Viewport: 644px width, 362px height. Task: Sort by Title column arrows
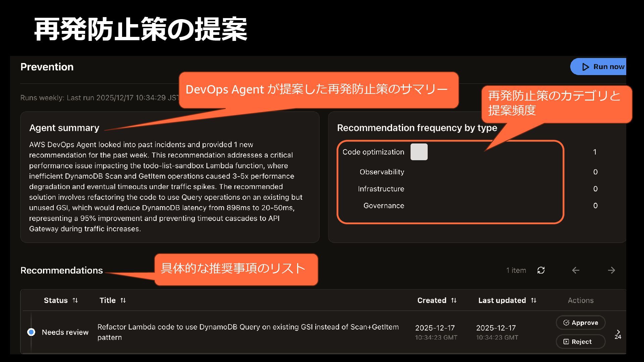pyautogui.click(x=123, y=300)
